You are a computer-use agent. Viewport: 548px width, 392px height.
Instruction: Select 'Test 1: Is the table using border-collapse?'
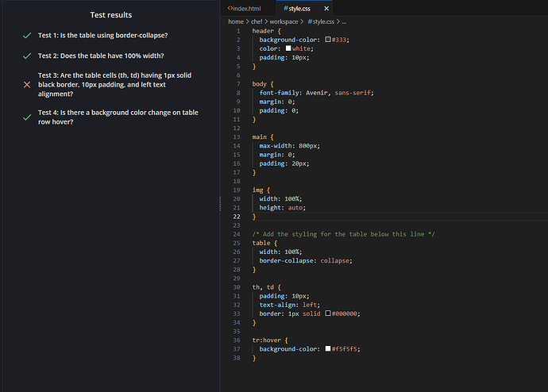click(x=102, y=35)
